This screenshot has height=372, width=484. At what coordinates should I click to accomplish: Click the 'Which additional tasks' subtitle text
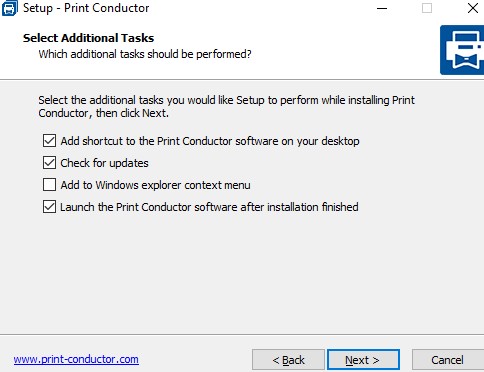click(x=145, y=54)
